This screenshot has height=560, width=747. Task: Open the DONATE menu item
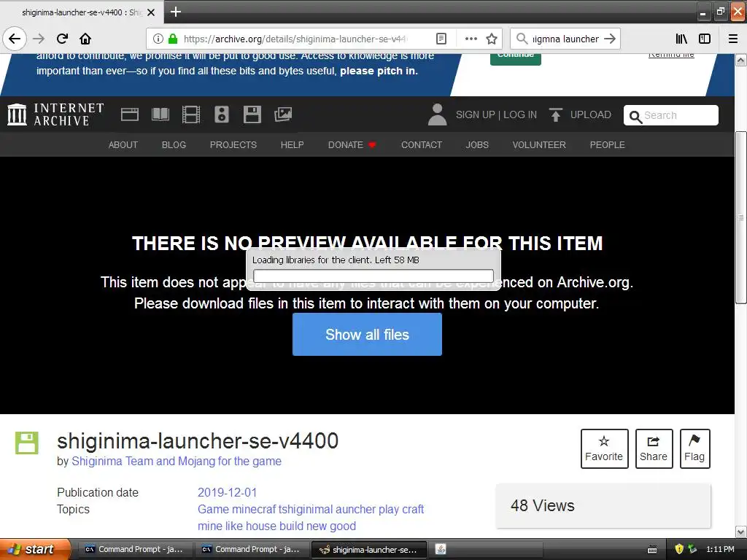pos(352,145)
